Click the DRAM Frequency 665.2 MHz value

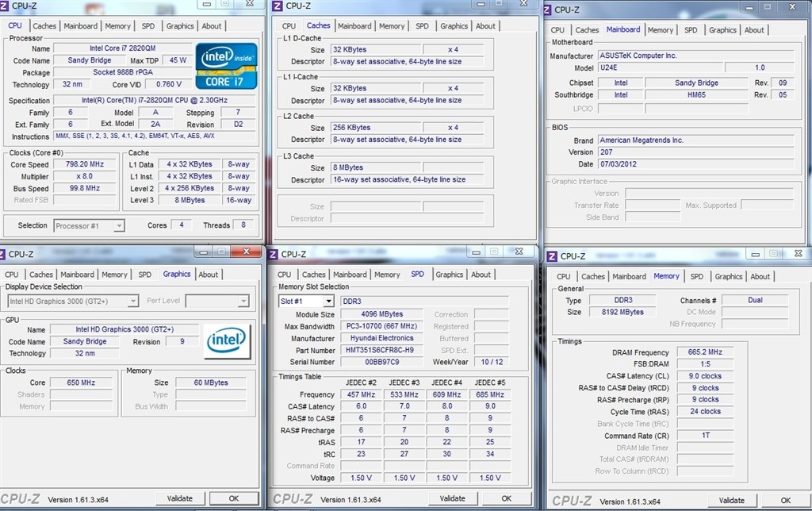click(x=705, y=352)
